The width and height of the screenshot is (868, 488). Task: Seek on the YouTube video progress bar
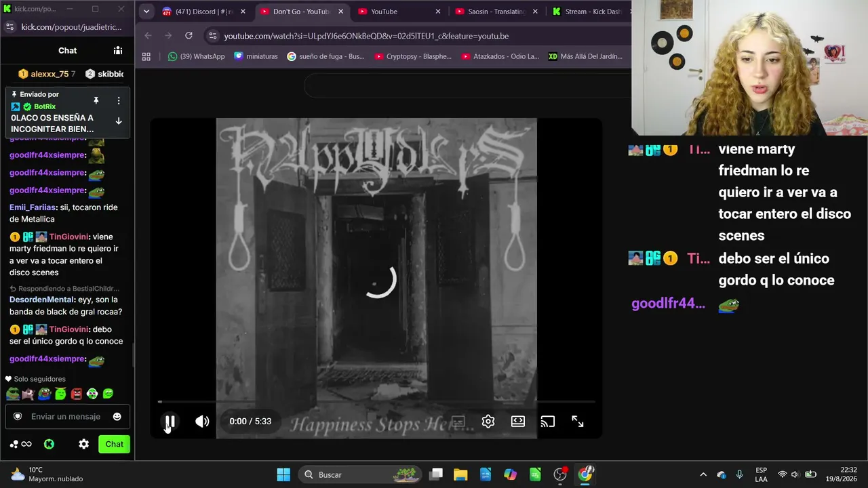point(376,402)
